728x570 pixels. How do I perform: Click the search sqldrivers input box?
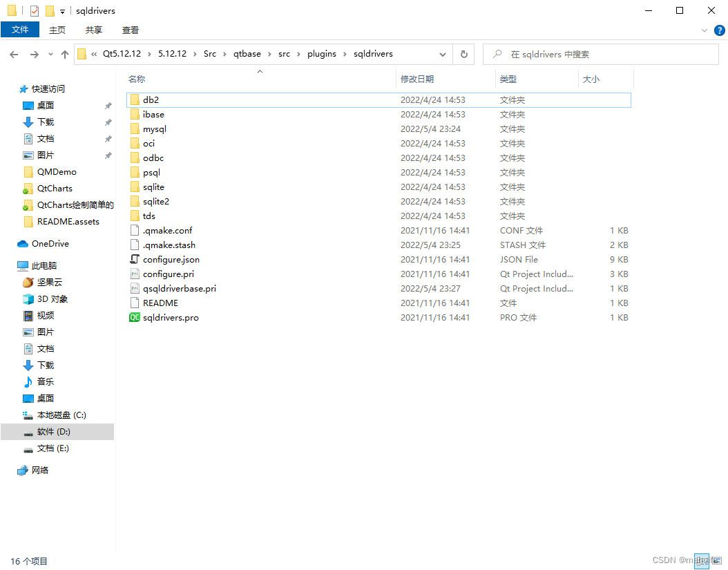point(601,55)
